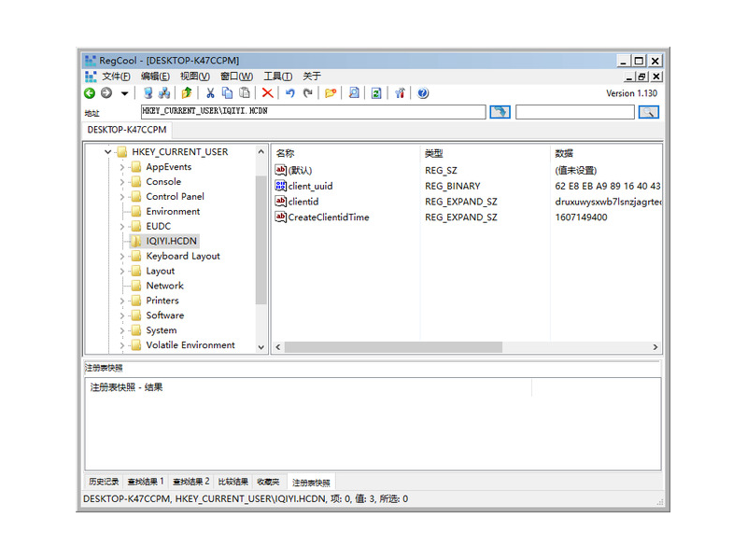The image size is (747, 560).
Task: Click the 类型 column header
Action: click(433, 153)
